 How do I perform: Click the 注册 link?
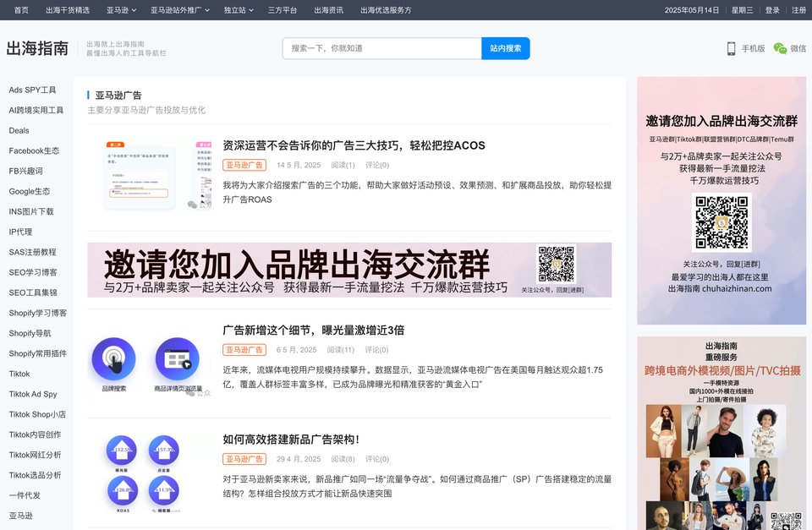pos(798,10)
